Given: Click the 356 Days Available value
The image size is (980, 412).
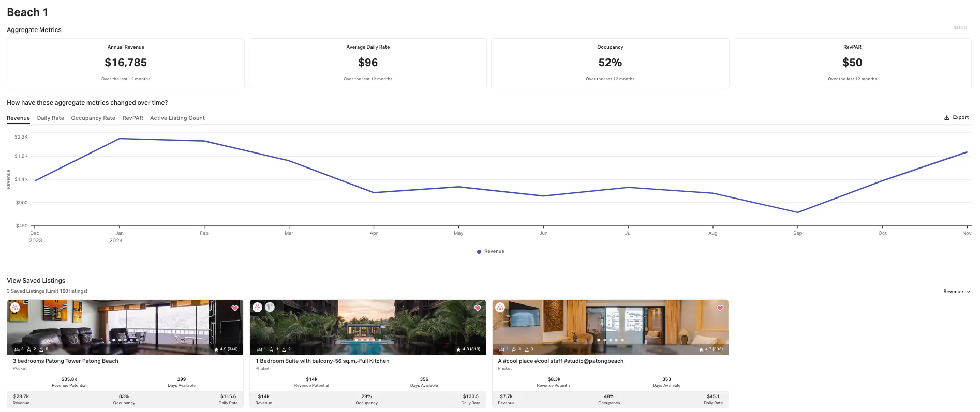Looking at the screenshot, I should click(x=424, y=379).
